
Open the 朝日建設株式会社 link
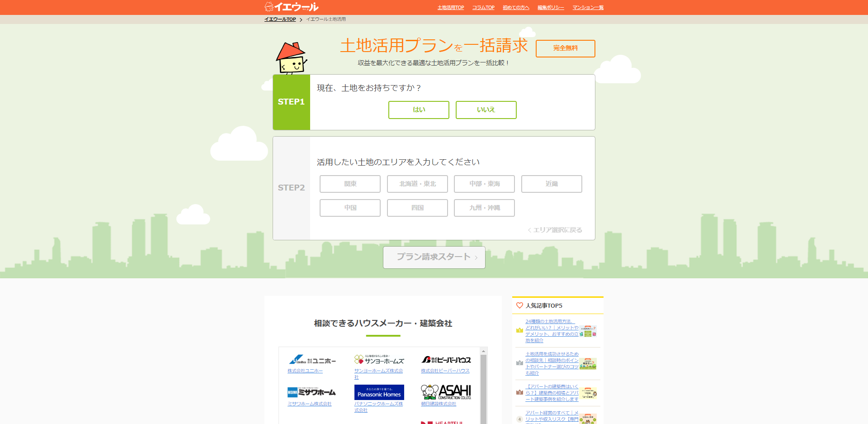pyautogui.click(x=439, y=404)
